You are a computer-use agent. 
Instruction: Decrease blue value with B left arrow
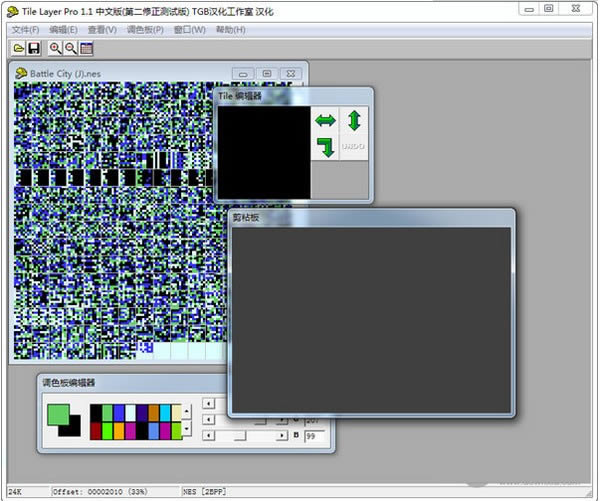coord(208,435)
